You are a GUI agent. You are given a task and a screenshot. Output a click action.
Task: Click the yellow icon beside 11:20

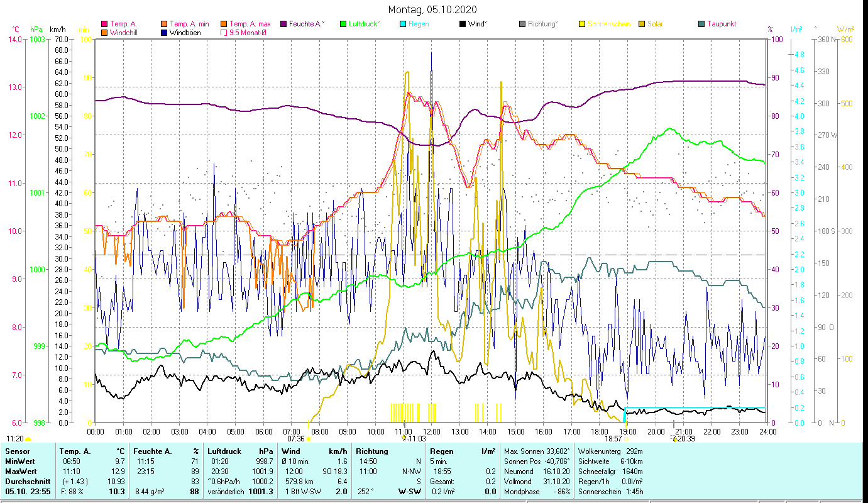[28, 439]
